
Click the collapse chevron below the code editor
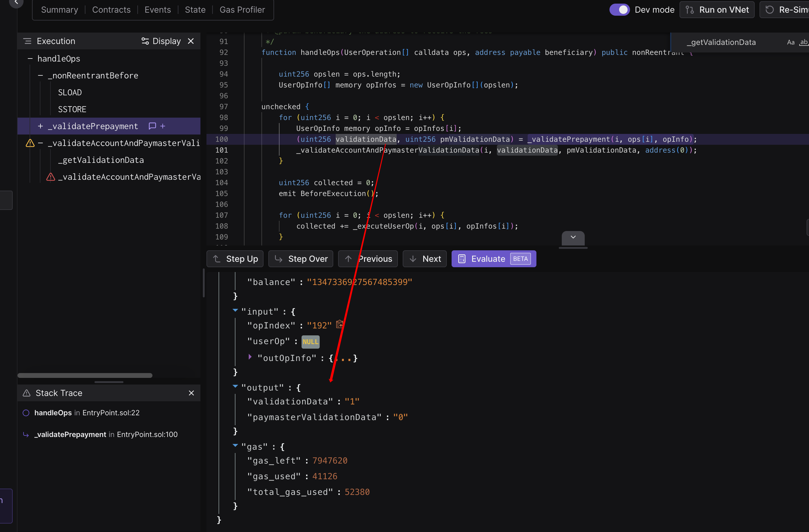[573, 237]
